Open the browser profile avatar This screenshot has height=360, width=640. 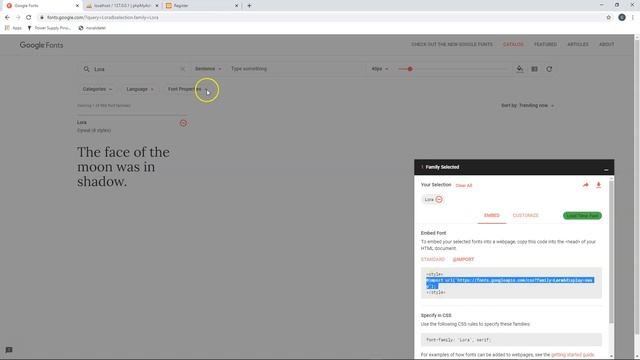click(622, 17)
